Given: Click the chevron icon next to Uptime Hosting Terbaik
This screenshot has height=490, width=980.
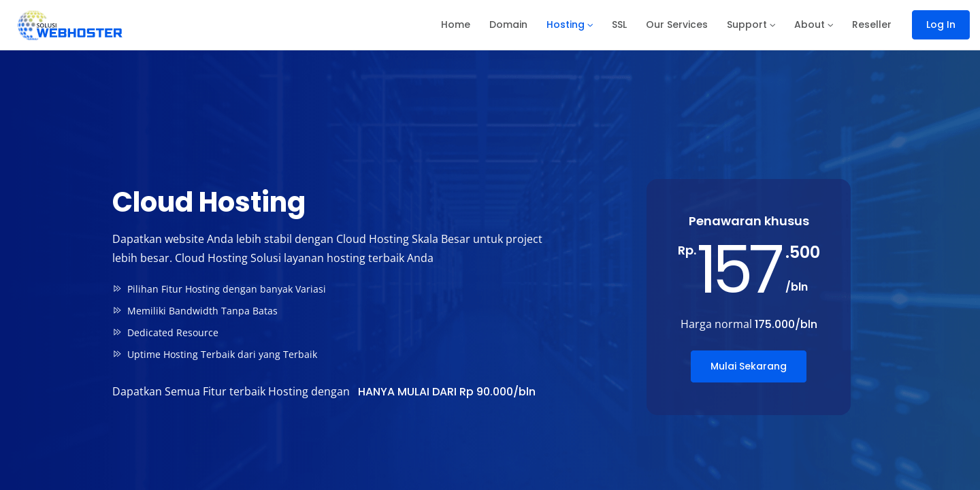Looking at the screenshot, I should coord(117,354).
